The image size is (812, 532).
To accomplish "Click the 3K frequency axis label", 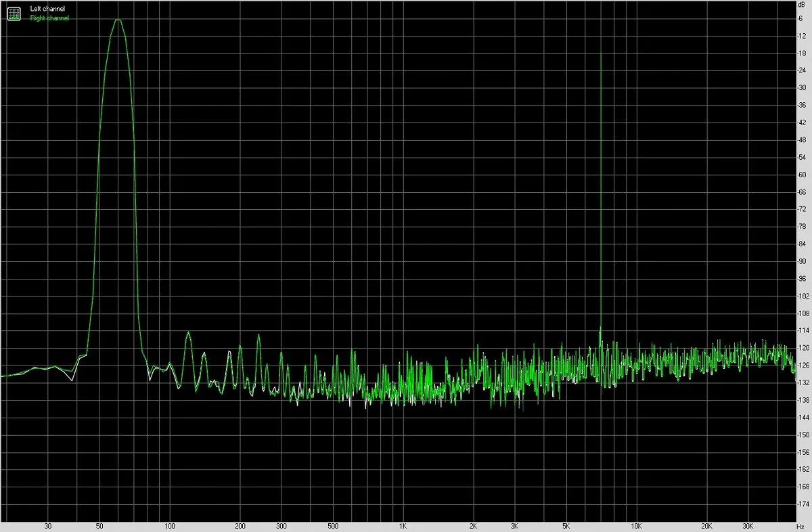I will click(x=514, y=526).
